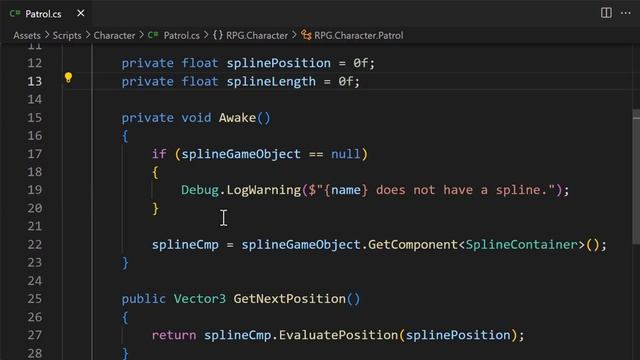Click the float keyword on line 12
Viewport: 640px width, 360px height.
click(x=200, y=63)
